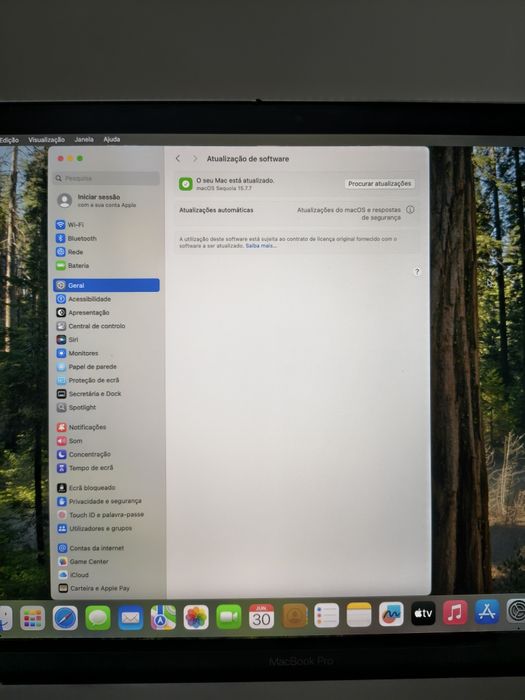Screen dimensions: 525x700
Task: Go back with the left chevron
Action: (178, 158)
